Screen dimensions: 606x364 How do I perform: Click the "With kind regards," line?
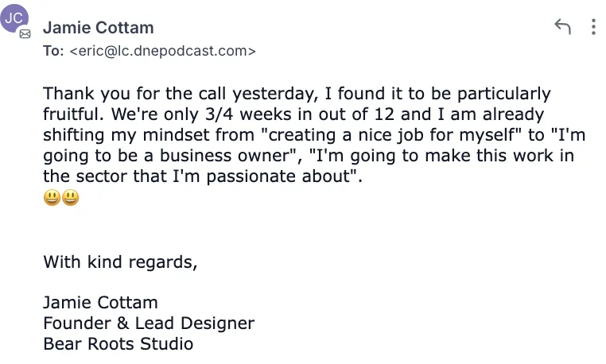point(120,261)
